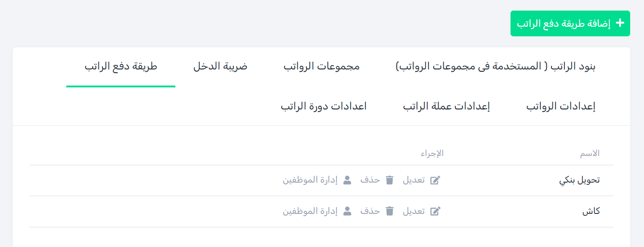Image resolution: width=644 pixels, height=247 pixels.
Task: Click the plus icon on add payment method button
Action: tap(620, 23)
